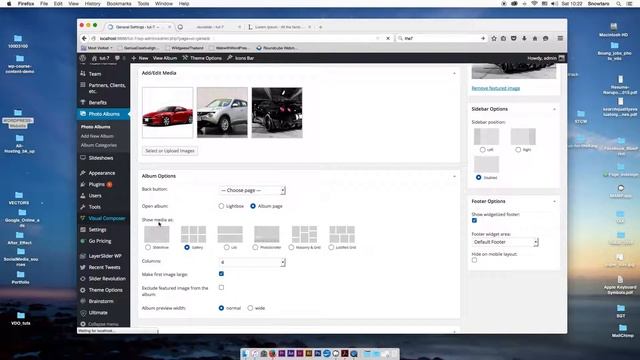Open Users menu in sidebar
640x360 pixels.
tap(95, 196)
